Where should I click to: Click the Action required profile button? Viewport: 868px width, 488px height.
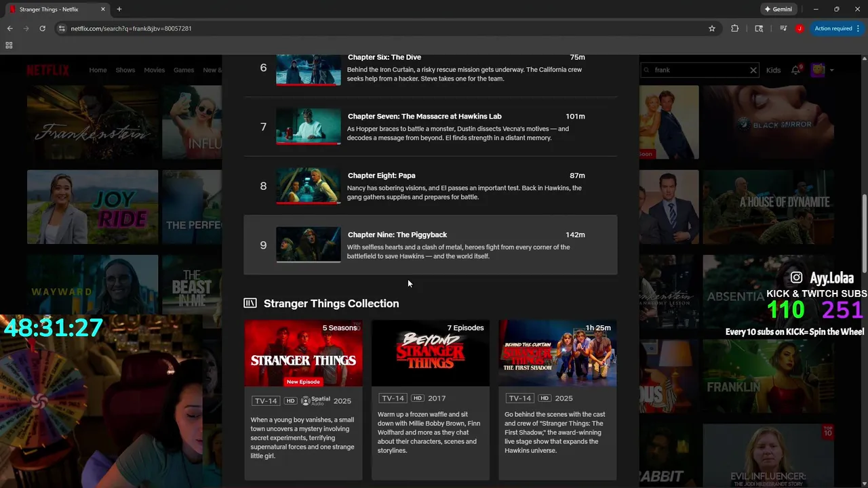click(837, 28)
